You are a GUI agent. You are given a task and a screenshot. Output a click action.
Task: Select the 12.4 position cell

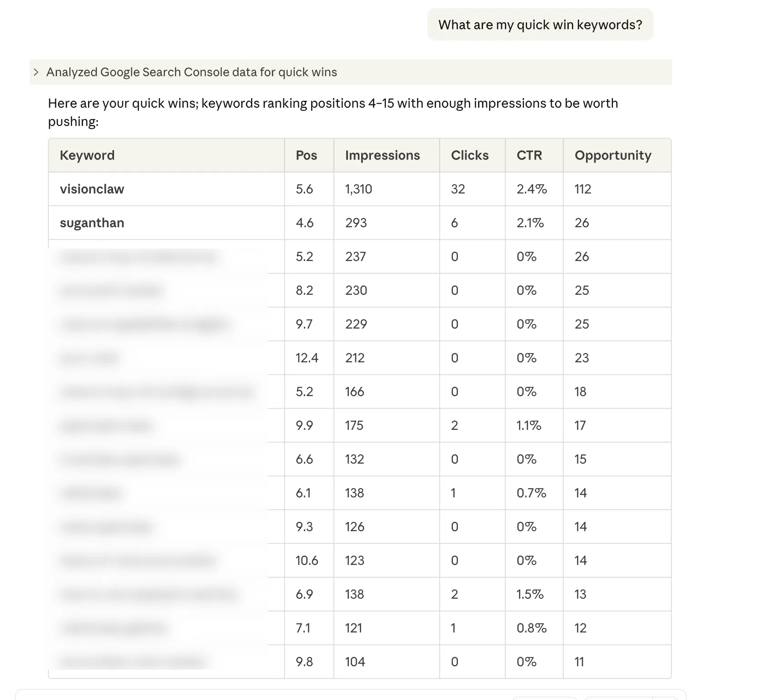[x=306, y=358]
